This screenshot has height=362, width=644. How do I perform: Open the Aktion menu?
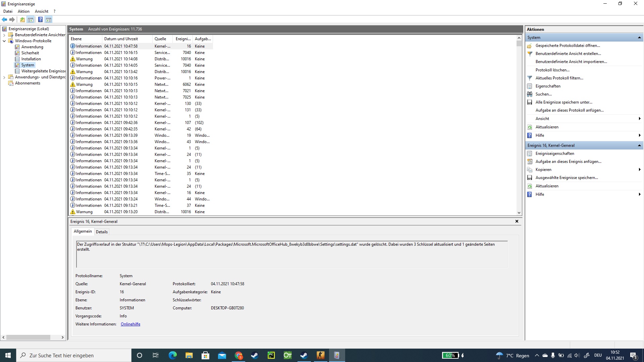pos(23,11)
